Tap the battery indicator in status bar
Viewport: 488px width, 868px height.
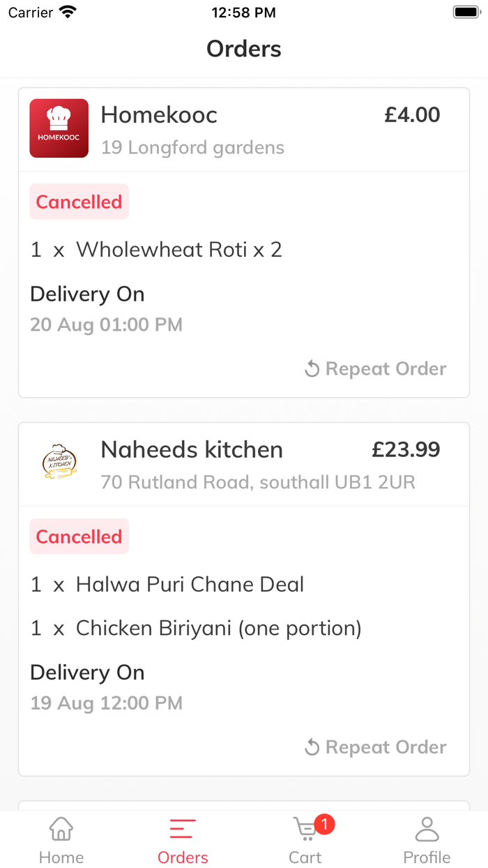click(464, 11)
